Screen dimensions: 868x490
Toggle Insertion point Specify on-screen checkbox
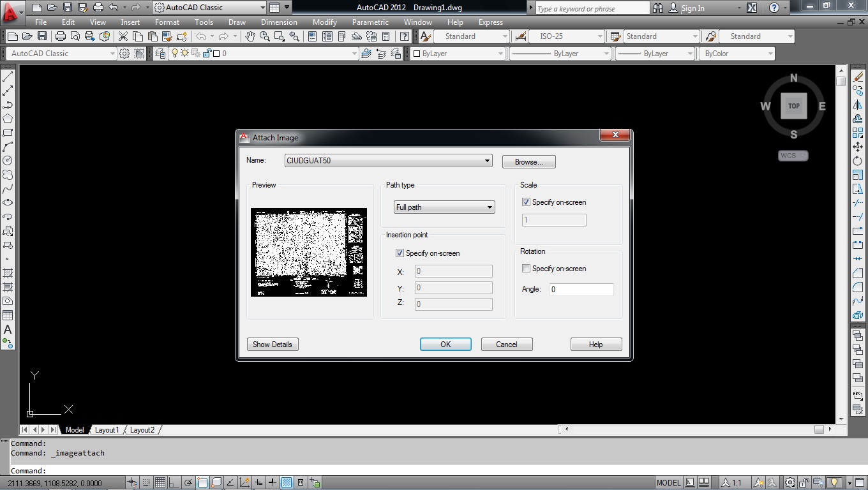pyautogui.click(x=400, y=253)
